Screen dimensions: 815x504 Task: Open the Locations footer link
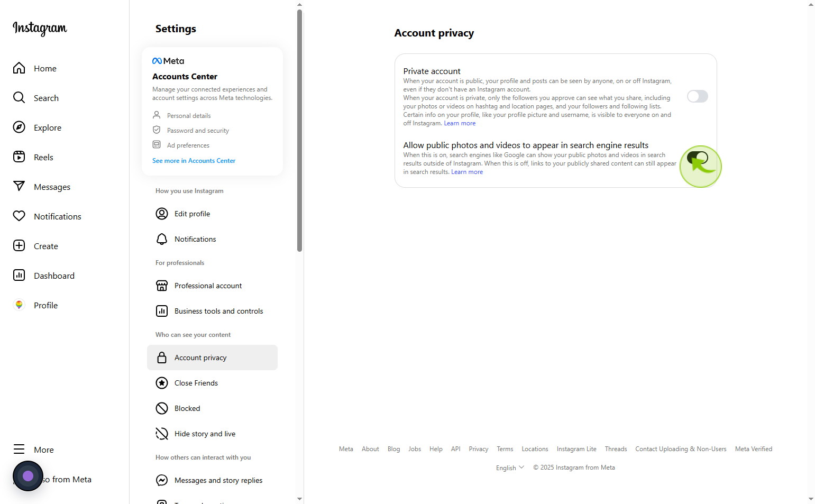(x=535, y=449)
